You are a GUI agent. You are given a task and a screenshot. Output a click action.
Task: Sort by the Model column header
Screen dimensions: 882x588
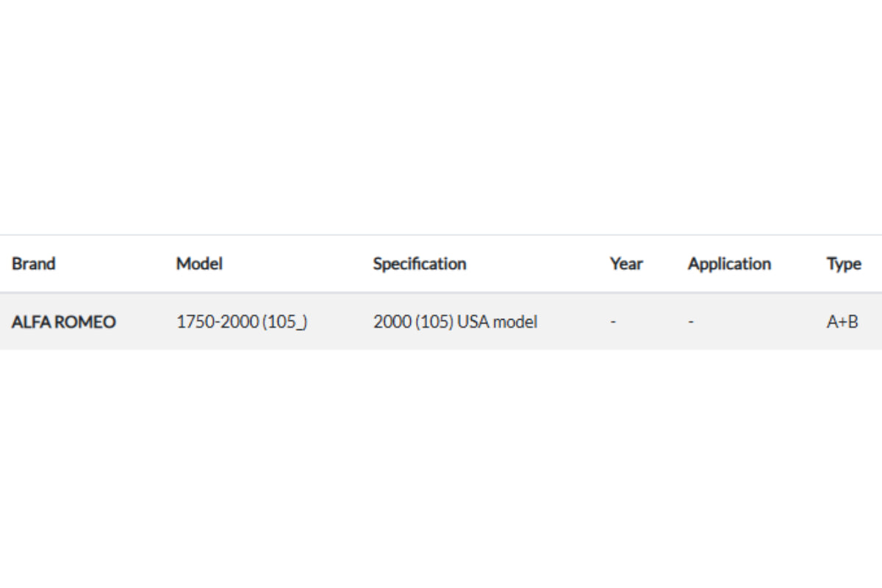click(199, 264)
